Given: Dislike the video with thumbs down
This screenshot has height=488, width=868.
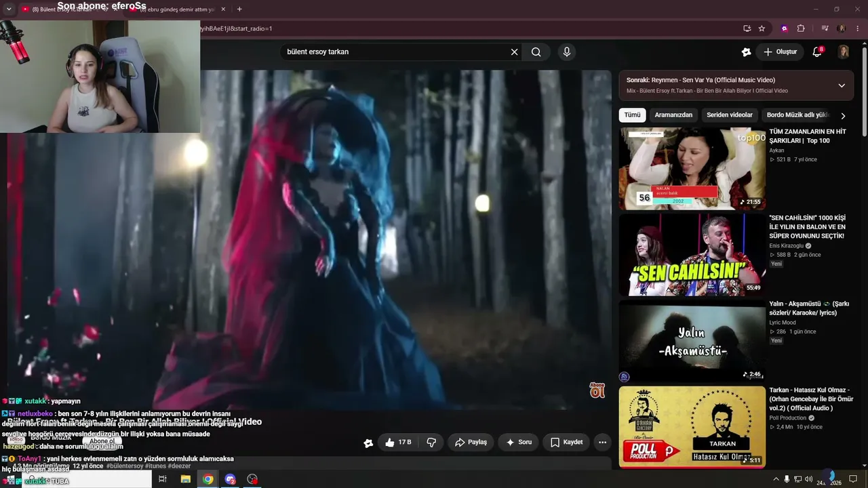Looking at the screenshot, I should 431,443.
